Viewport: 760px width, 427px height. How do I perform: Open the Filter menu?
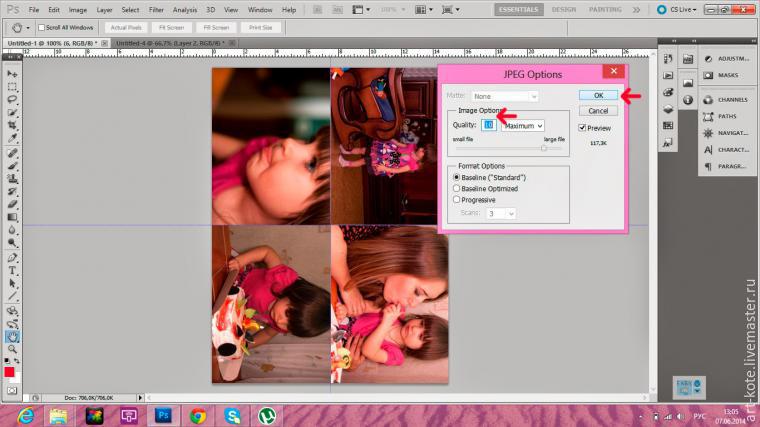156,9
